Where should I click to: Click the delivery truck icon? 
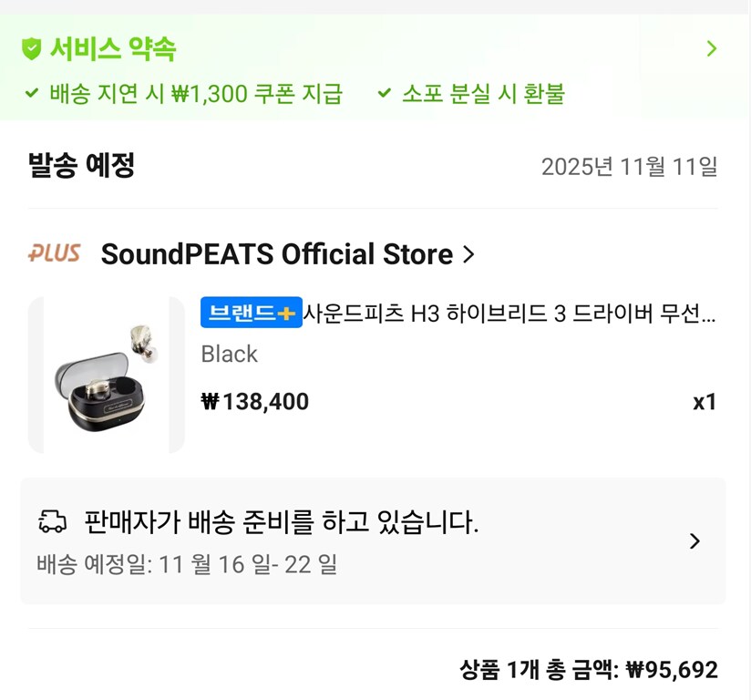pyautogui.click(x=55, y=520)
